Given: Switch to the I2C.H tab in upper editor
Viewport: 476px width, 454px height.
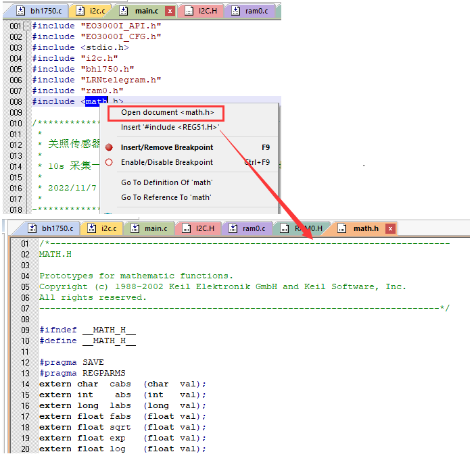Looking at the screenshot, I should 201,11.
